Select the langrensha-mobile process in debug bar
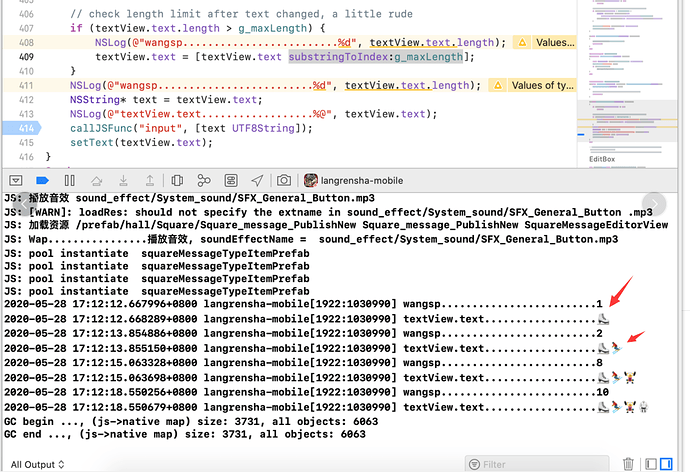The height and width of the screenshot is (472, 690). click(353, 180)
